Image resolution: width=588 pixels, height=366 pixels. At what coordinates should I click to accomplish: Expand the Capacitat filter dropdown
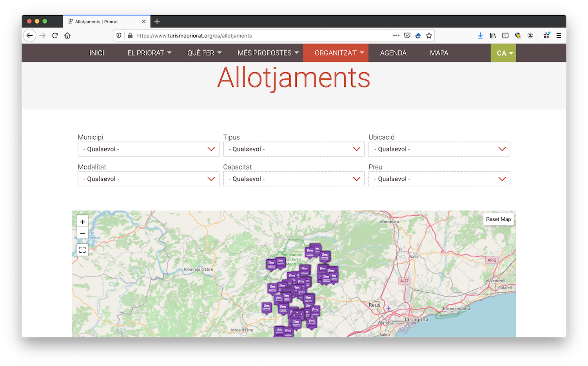pyautogui.click(x=294, y=179)
